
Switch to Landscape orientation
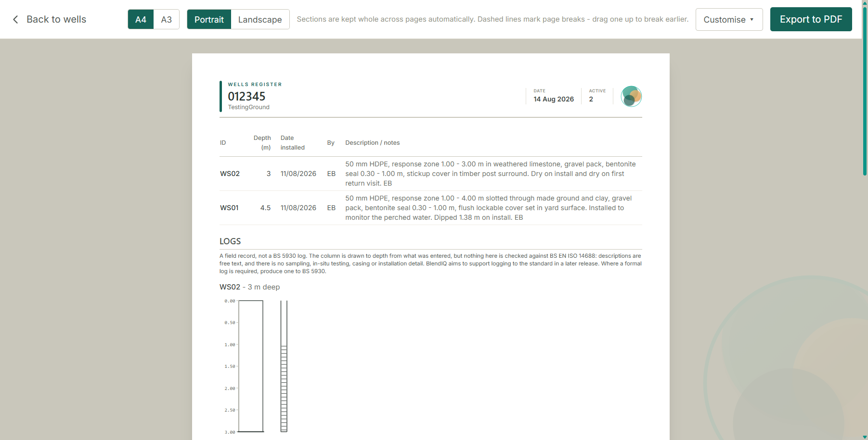[x=260, y=19]
